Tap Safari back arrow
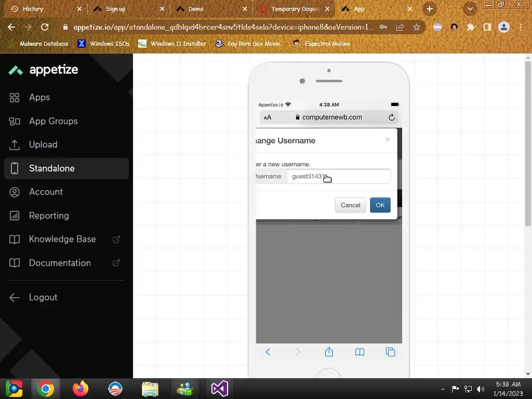The image size is (532, 399). (268, 352)
